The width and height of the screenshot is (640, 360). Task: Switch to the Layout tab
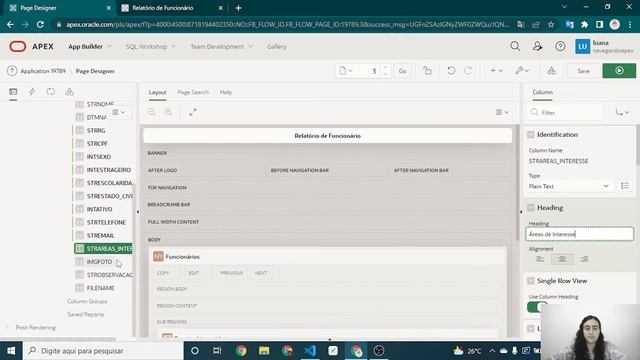pos(157,92)
